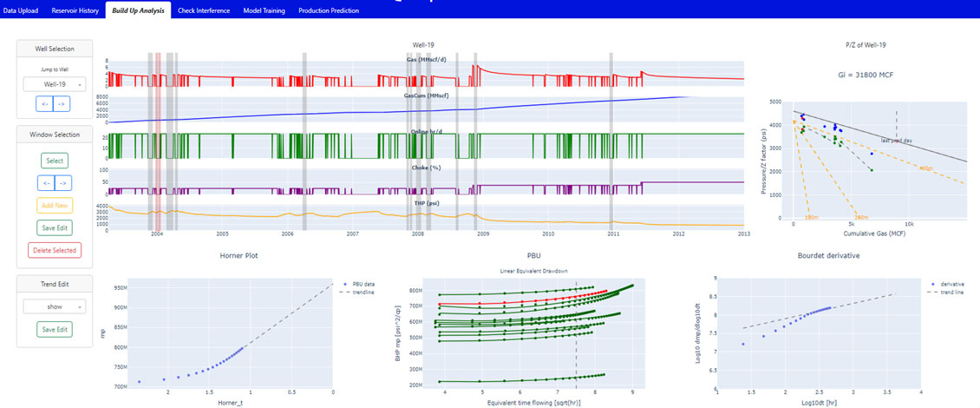
Task: Click the 'Choke (%)' chart label
Action: [424, 168]
